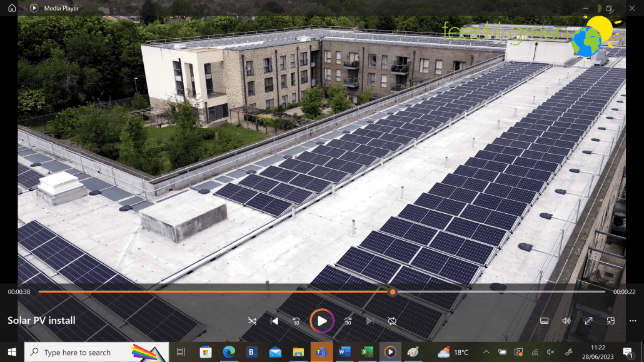Click the Home icon in title bar
The width and height of the screenshot is (644, 362).
tap(12, 8)
